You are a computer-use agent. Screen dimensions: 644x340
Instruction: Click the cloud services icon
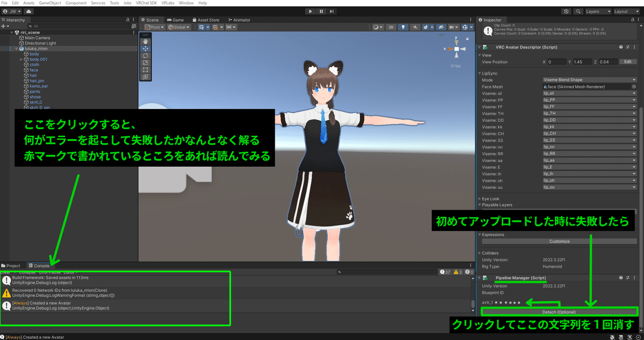coord(28,11)
